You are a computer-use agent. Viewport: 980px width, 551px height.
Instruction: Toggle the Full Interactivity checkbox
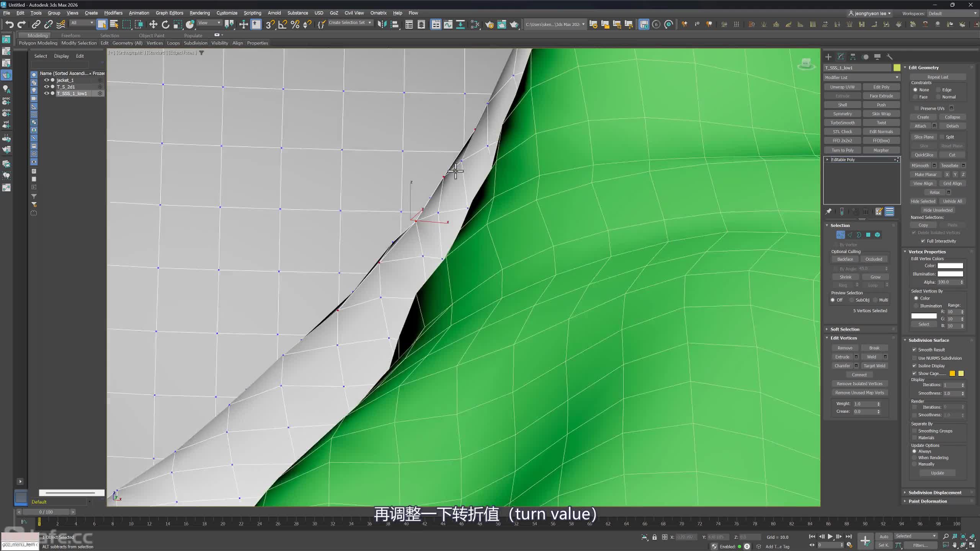coord(923,241)
